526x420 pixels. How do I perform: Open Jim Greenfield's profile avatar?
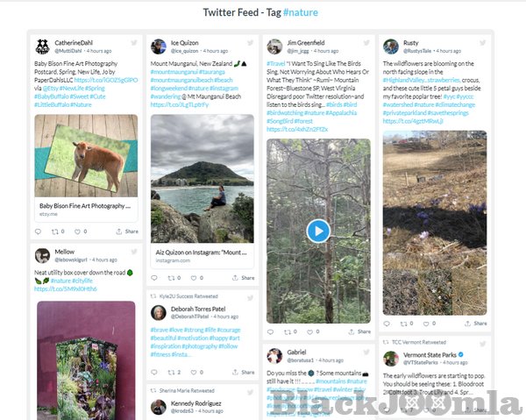(x=274, y=46)
